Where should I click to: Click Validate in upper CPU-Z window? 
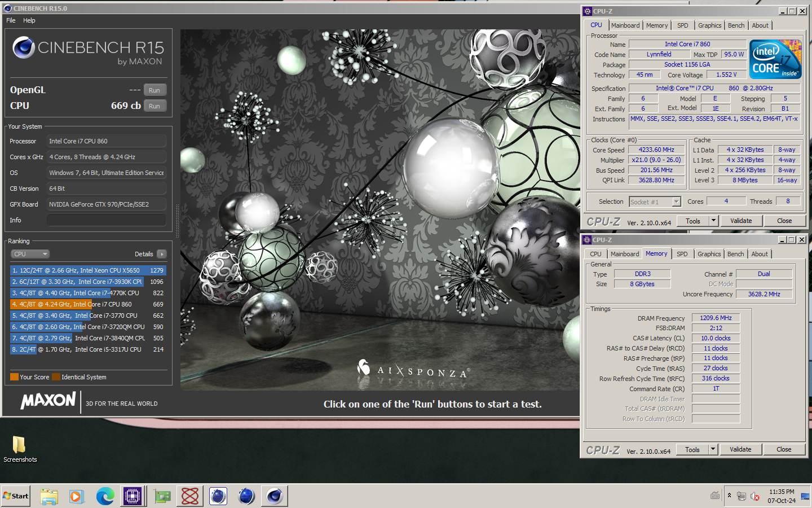click(741, 221)
